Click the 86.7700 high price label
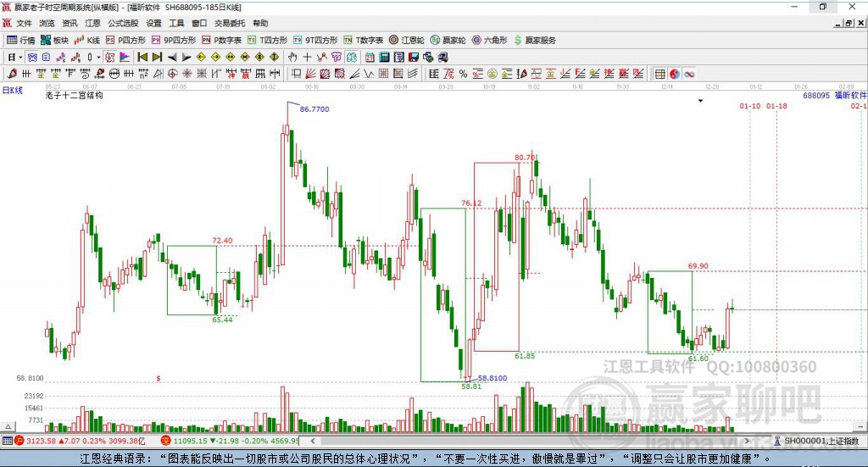 [x=314, y=109]
